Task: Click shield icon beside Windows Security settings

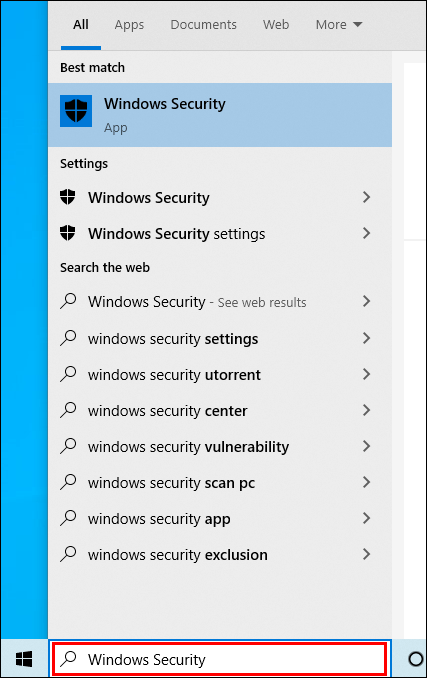Action: 67,233
